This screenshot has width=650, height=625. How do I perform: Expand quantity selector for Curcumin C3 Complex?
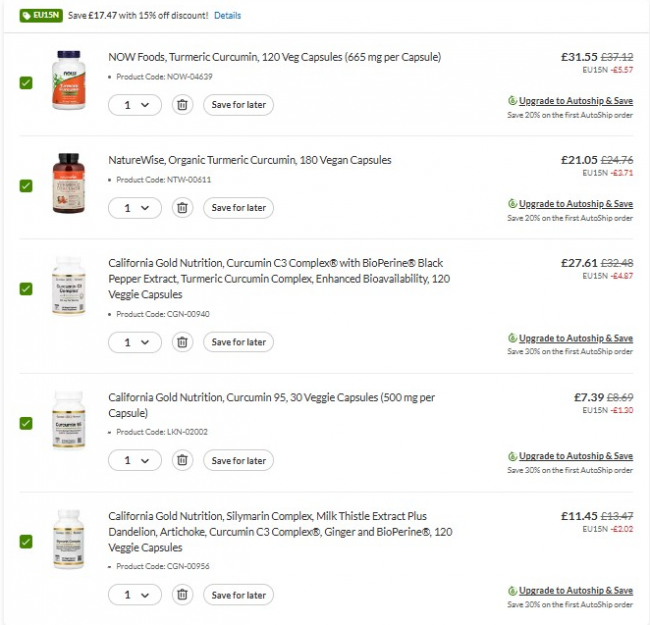135,342
